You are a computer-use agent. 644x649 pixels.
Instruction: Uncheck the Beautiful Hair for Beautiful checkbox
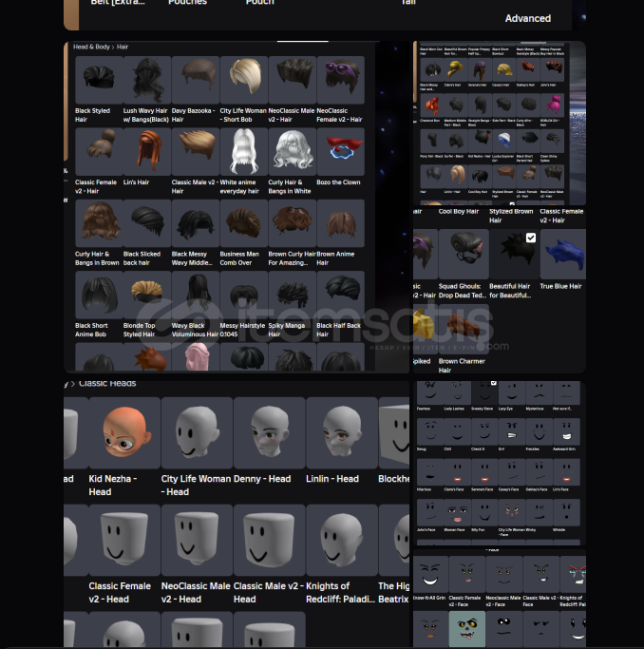coord(531,238)
